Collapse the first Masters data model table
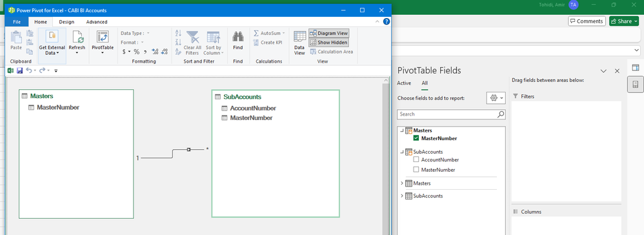This screenshot has width=644, height=235. tap(402, 130)
